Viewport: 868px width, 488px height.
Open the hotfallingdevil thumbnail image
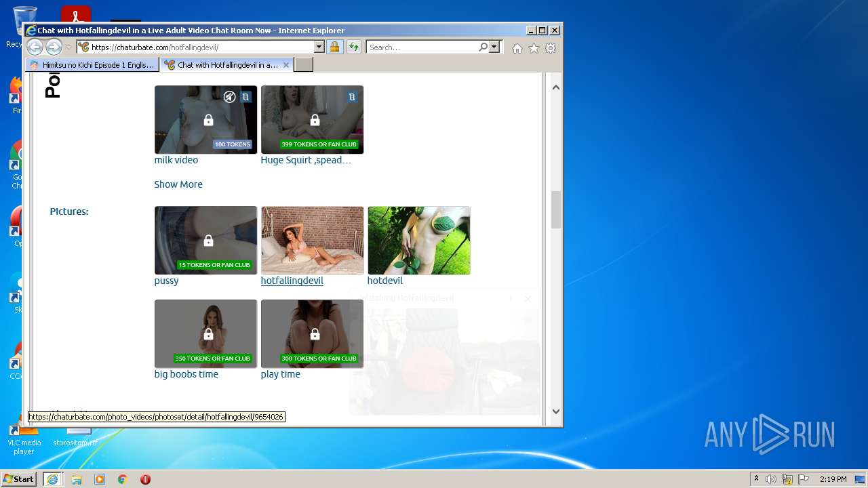point(313,241)
